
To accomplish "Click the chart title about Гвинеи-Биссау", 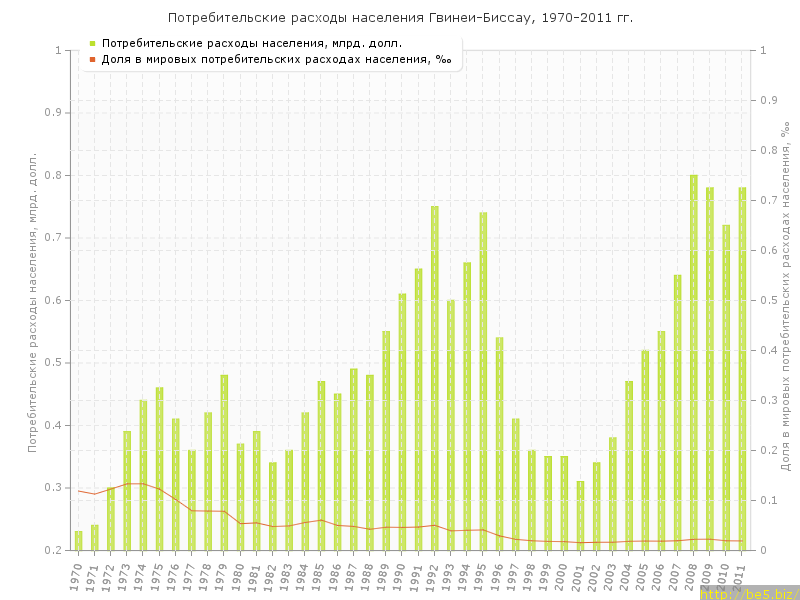I will tap(400, 18).
